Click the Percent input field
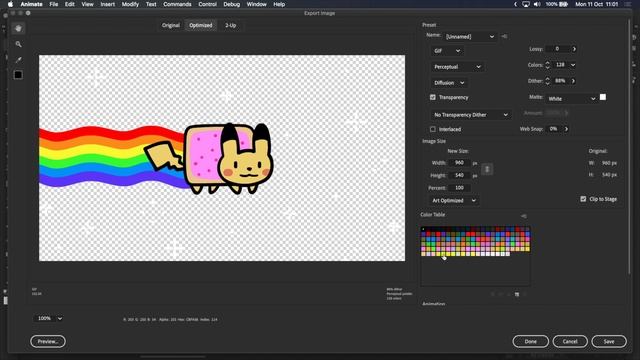The height and width of the screenshot is (360, 640). click(459, 188)
